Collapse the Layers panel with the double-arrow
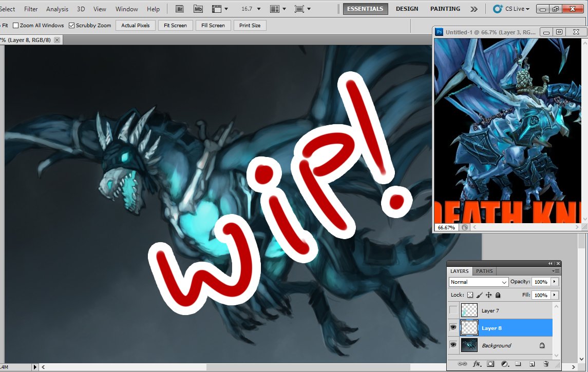588x372 pixels. coord(550,263)
